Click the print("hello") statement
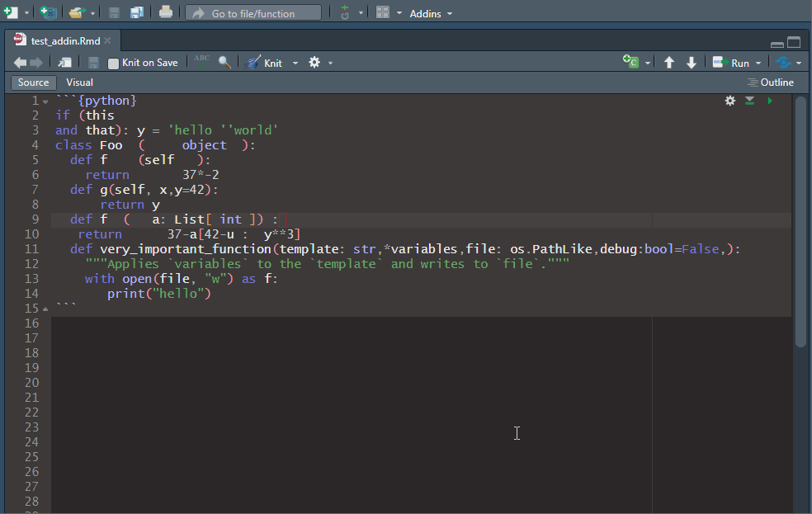 click(x=159, y=294)
